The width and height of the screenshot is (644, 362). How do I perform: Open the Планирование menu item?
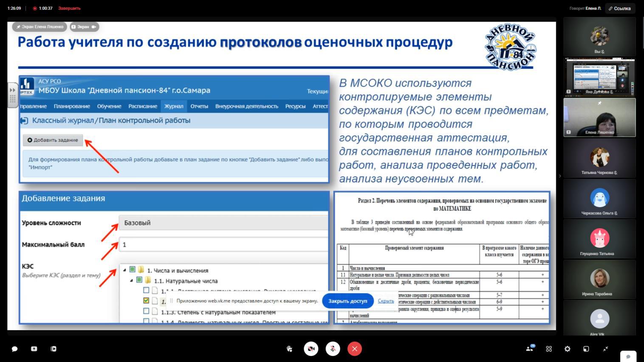point(72,106)
